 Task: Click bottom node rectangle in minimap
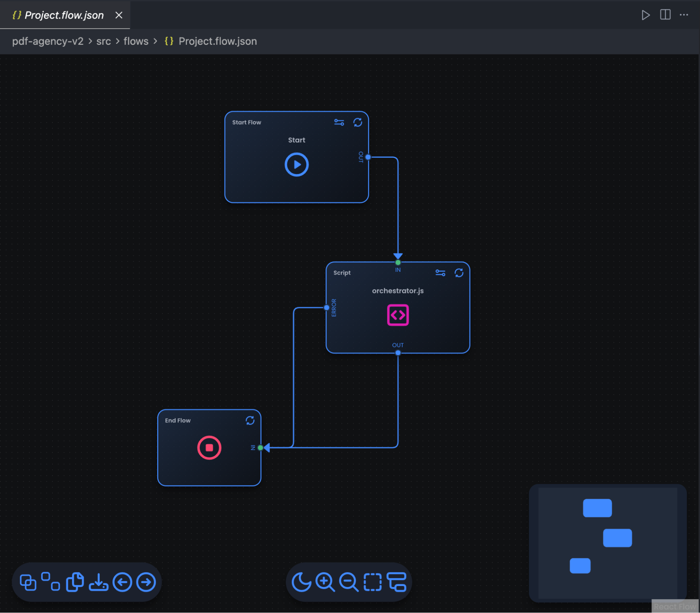coord(580,566)
